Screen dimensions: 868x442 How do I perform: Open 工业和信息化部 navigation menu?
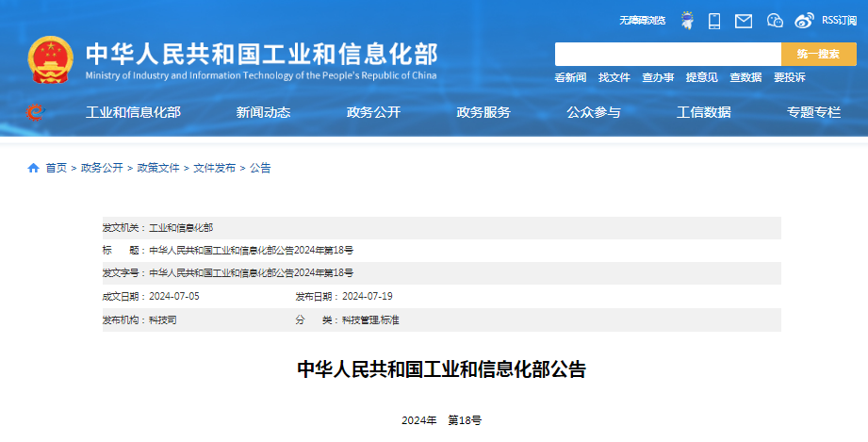(x=133, y=112)
